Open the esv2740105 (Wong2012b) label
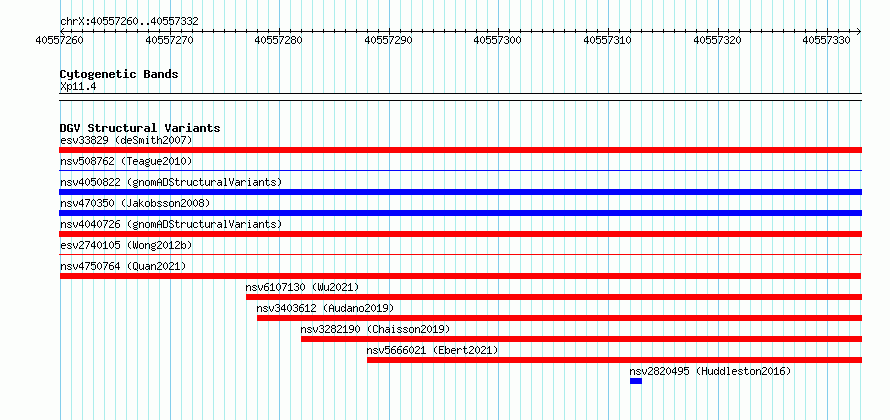The image size is (890, 420). click(x=126, y=245)
